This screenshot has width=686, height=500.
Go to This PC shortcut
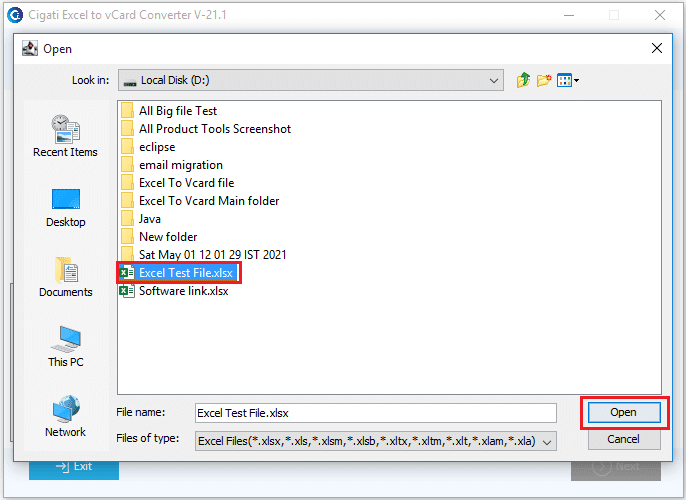point(66,346)
